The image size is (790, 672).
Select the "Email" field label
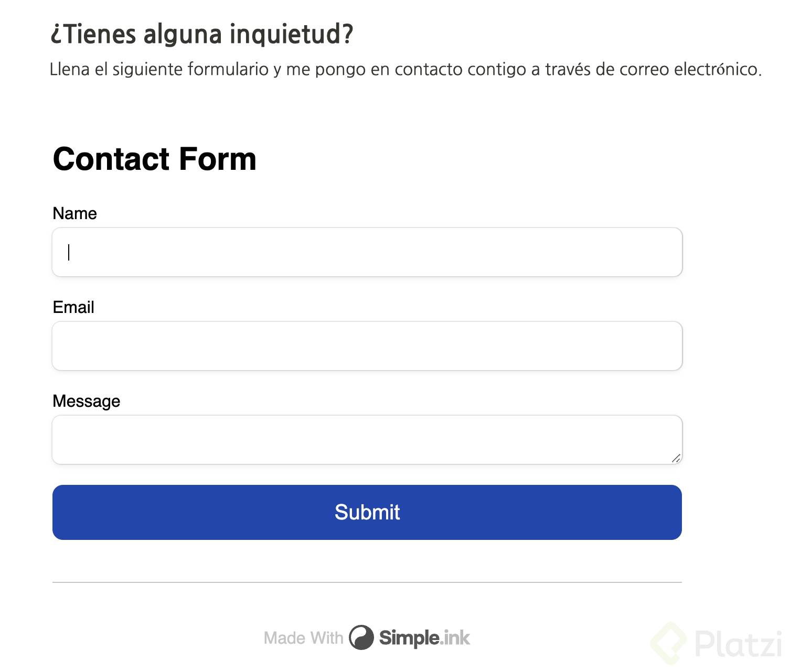(x=73, y=307)
